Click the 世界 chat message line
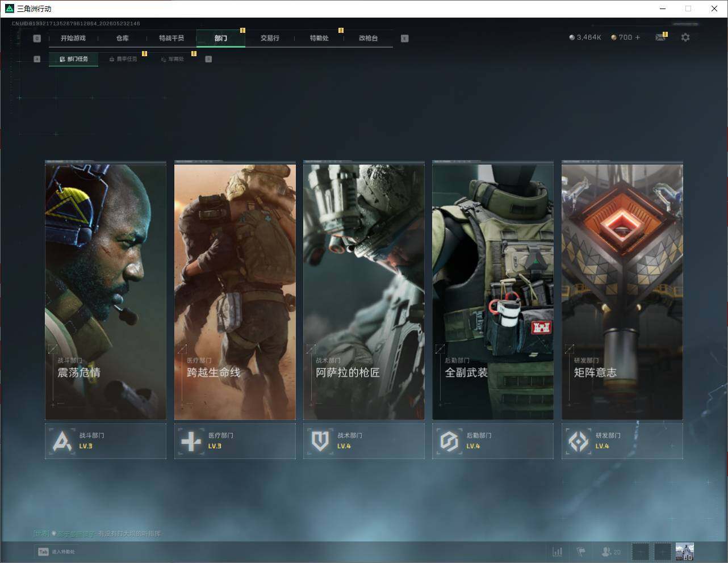Screen dimensions: 728x563 click(x=97, y=533)
